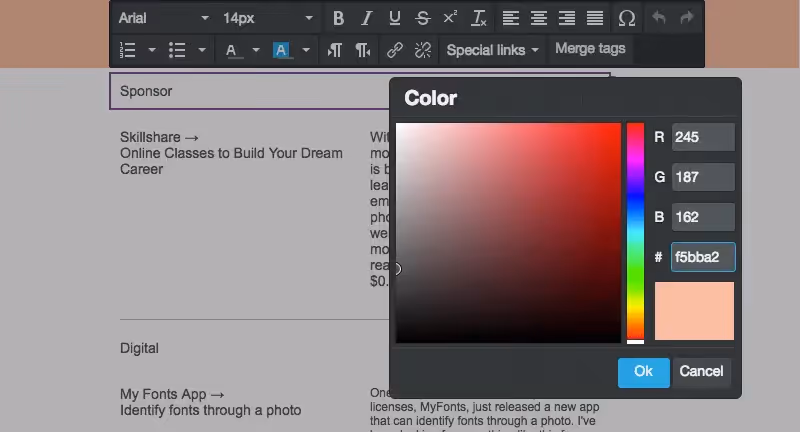The image size is (800, 432).
Task: Click 'Skillshare →' text
Action: point(159,137)
